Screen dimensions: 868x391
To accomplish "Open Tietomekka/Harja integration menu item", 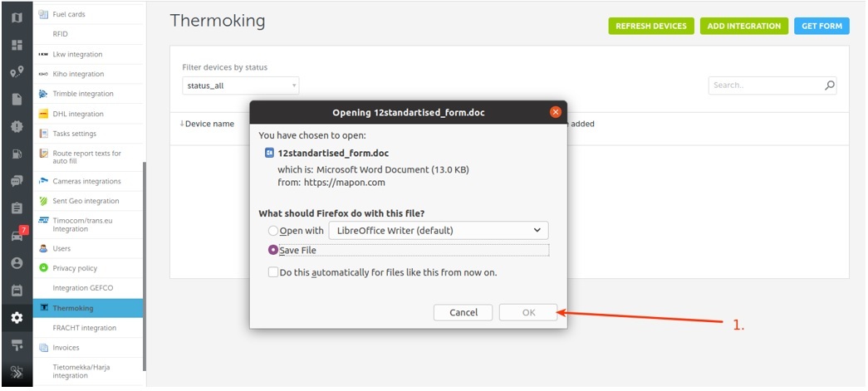I will pyautogui.click(x=89, y=372).
